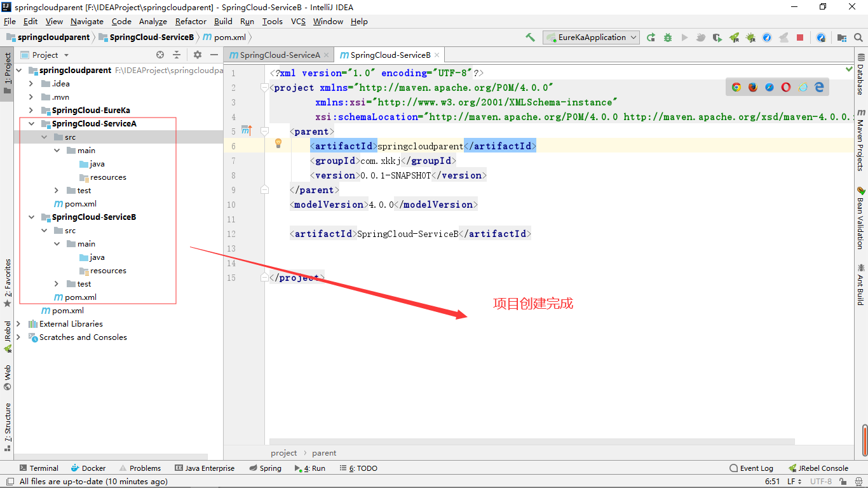Open Project Structure folder icon in toolbar
This screenshot has width=868, height=488.
[x=842, y=37]
